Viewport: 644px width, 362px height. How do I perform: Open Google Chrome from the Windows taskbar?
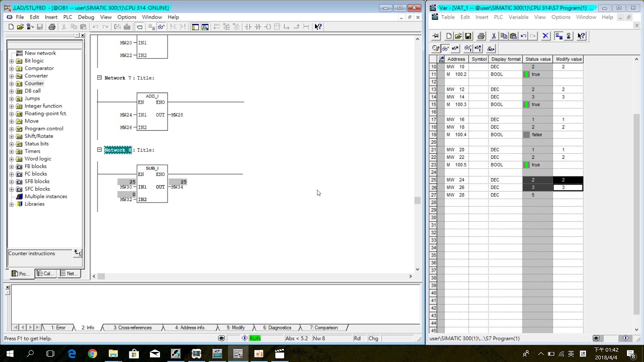point(92,354)
